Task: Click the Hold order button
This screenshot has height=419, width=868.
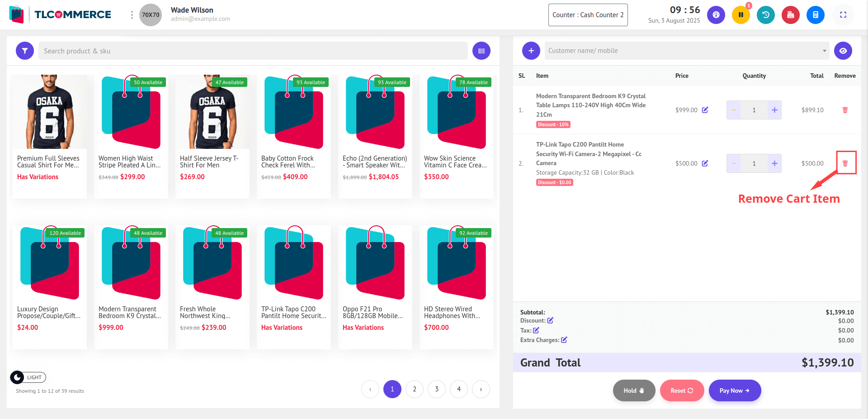Action: (x=634, y=390)
